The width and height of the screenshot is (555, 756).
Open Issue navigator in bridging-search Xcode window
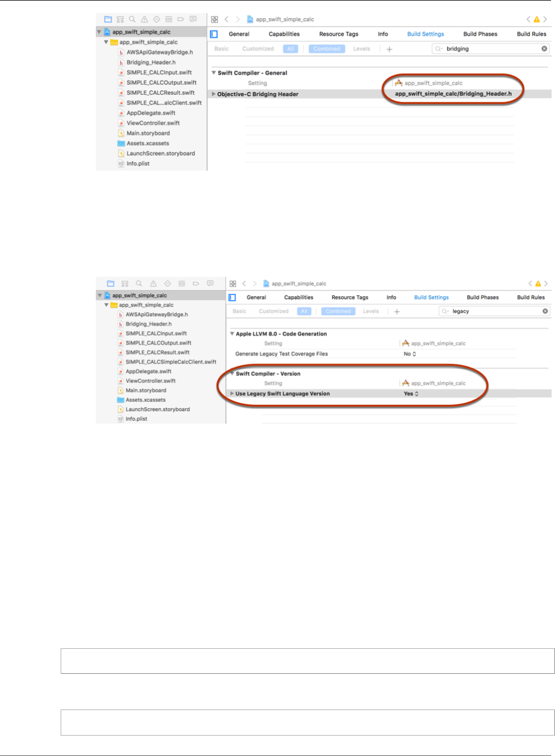click(x=145, y=19)
